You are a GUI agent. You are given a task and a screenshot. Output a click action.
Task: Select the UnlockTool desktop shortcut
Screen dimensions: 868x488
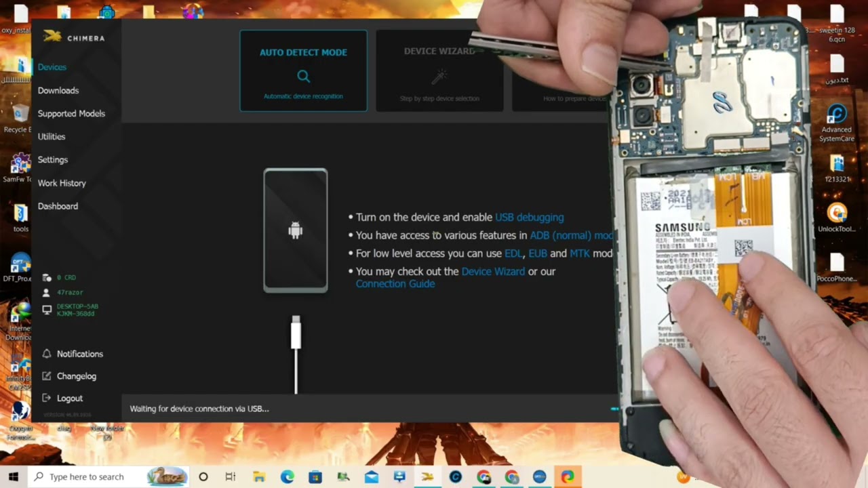coord(837,218)
